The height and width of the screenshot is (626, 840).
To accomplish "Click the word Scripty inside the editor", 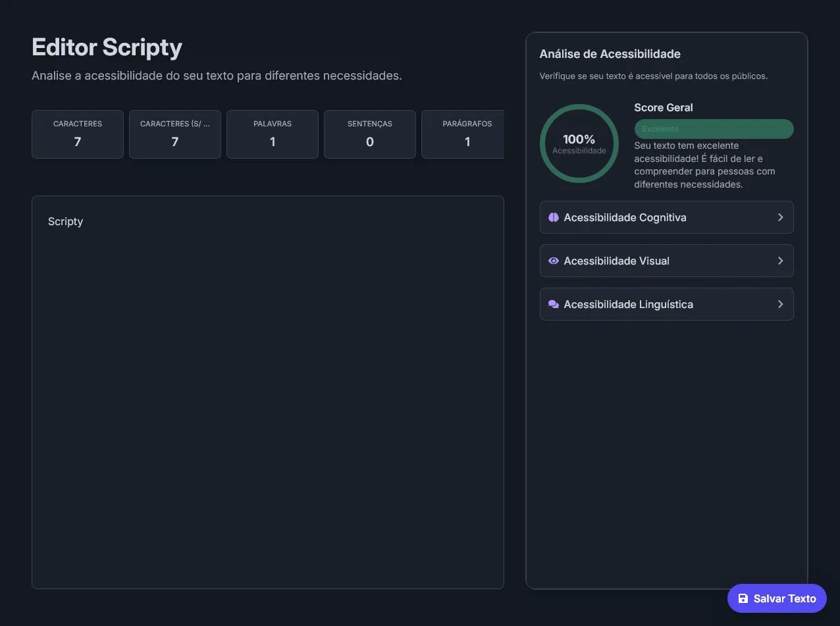I will [x=66, y=221].
